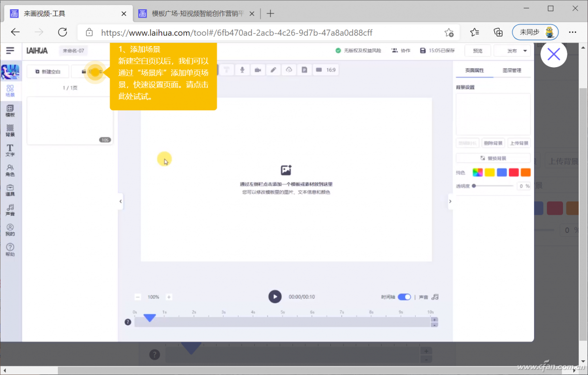The image size is (588, 375).
Task: Click the 无版权及权益风险 green check indicator
Action: [358, 50]
